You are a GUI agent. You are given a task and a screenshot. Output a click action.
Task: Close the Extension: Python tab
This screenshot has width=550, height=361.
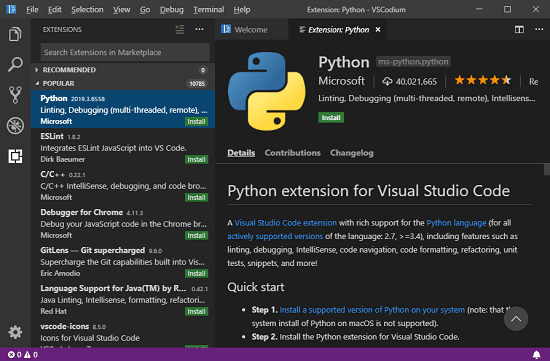point(378,30)
